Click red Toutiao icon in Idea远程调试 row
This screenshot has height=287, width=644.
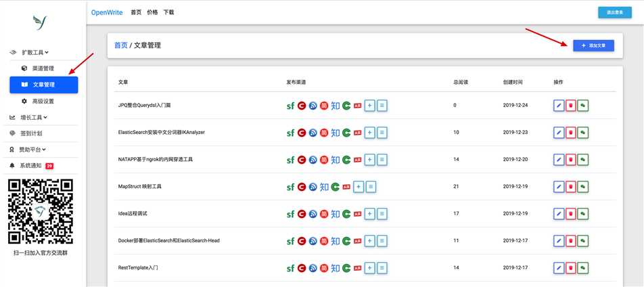(x=357, y=214)
